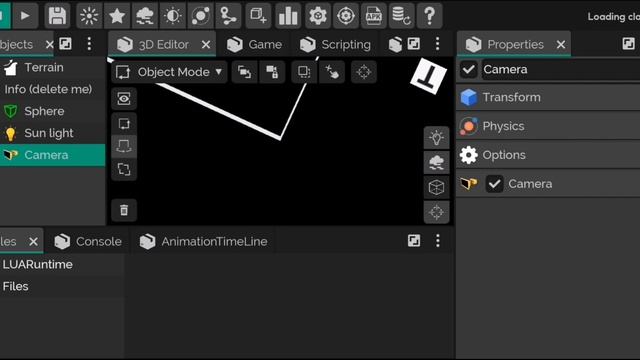Image resolution: width=640 pixels, height=360 pixels.
Task: Click the view orientation gizmo cube
Action: click(429, 76)
